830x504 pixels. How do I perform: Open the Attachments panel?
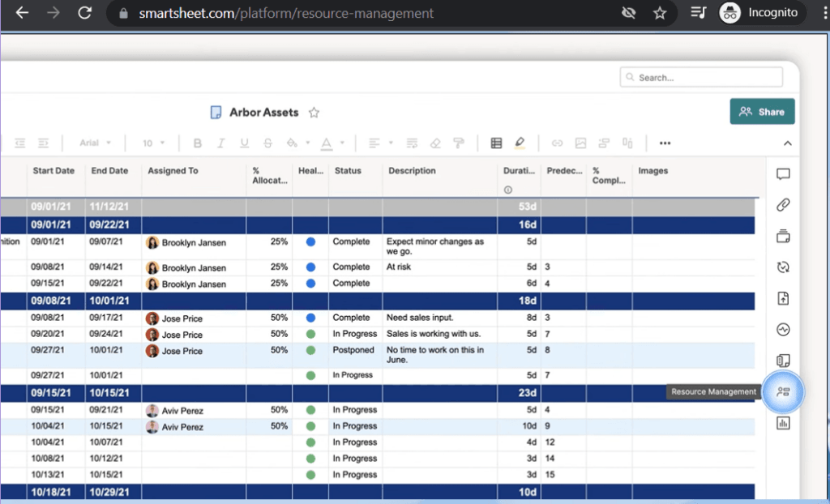click(782, 205)
